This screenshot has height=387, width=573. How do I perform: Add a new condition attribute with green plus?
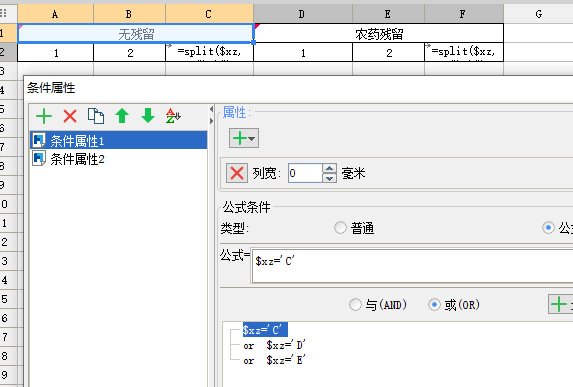(44, 116)
